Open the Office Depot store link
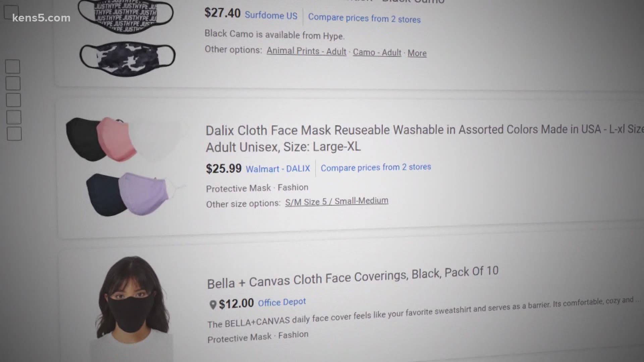644x362 pixels. [x=282, y=302]
